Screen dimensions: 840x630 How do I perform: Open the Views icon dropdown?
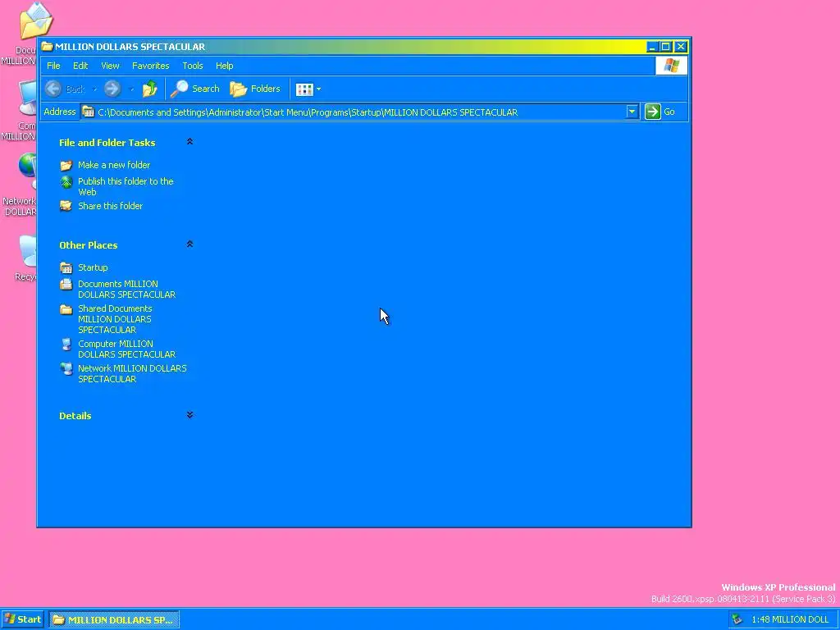[x=308, y=89]
